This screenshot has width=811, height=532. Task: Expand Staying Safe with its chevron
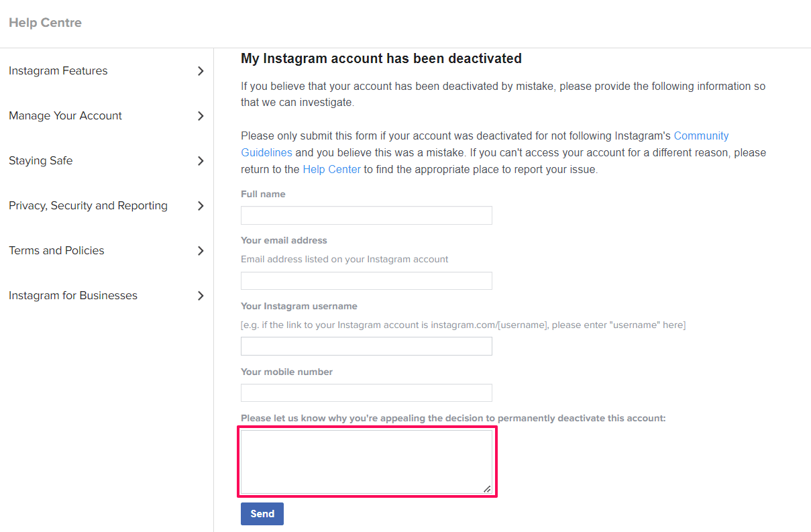tap(201, 161)
